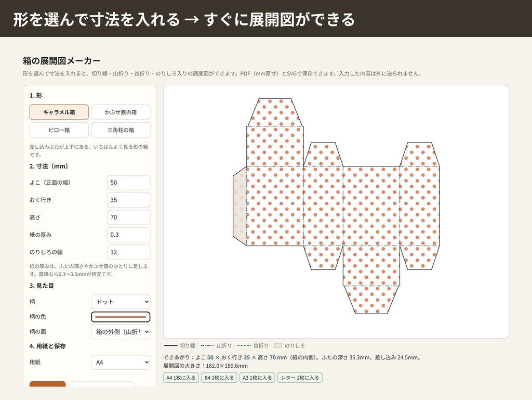This screenshot has width=532, height=400.
Task: Click the 展開図の大きさ：182.0×189.6mm text
Action: 206,366
